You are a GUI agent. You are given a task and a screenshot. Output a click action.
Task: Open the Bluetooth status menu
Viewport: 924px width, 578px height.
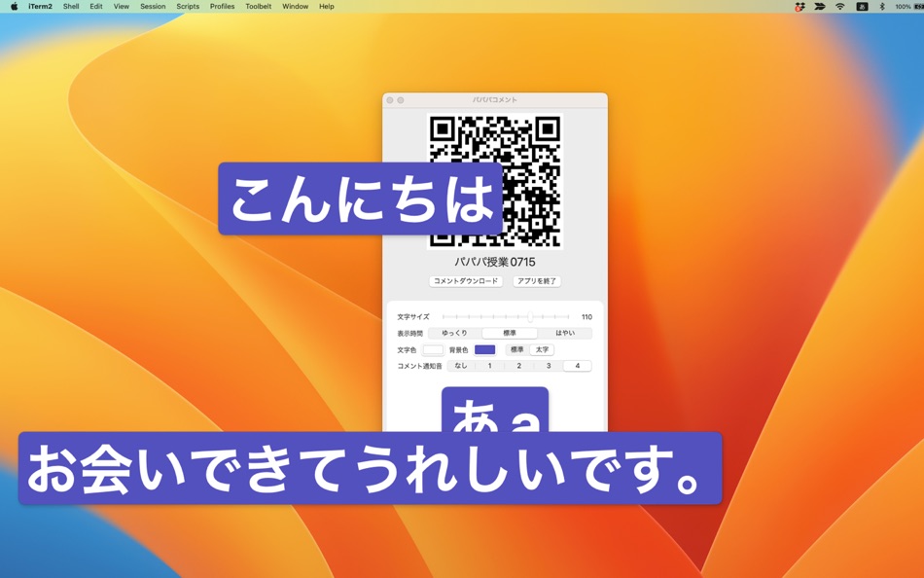pyautogui.click(x=882, y=7)
